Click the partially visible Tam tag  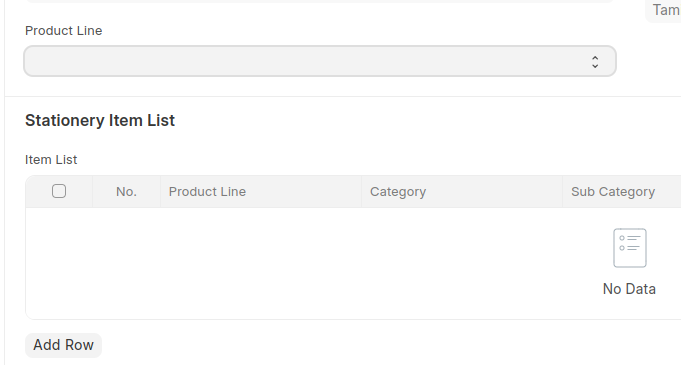(x=664, y=10)
